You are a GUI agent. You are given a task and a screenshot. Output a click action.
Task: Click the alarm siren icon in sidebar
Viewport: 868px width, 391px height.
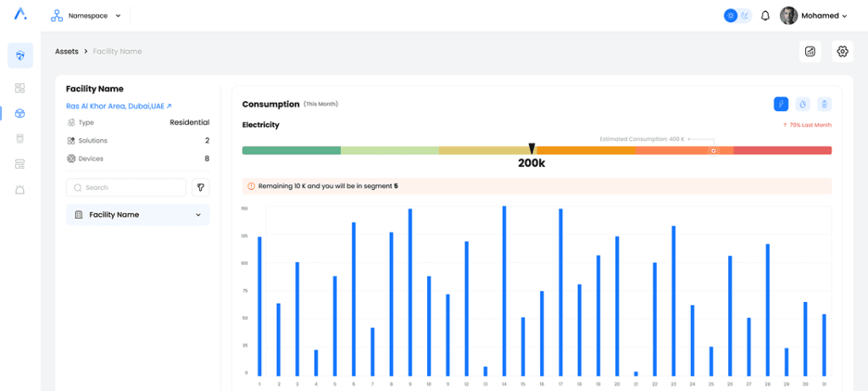coord(20,189)
